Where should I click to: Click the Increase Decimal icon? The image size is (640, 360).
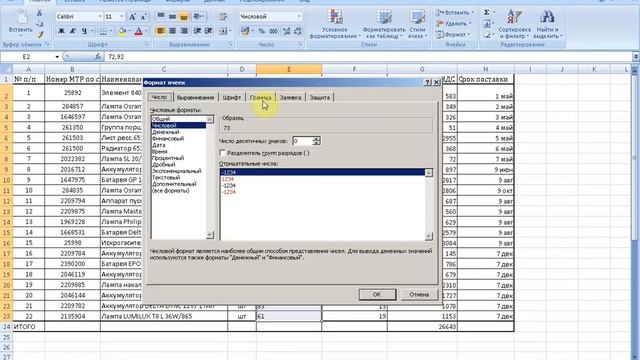click(287, 31)
